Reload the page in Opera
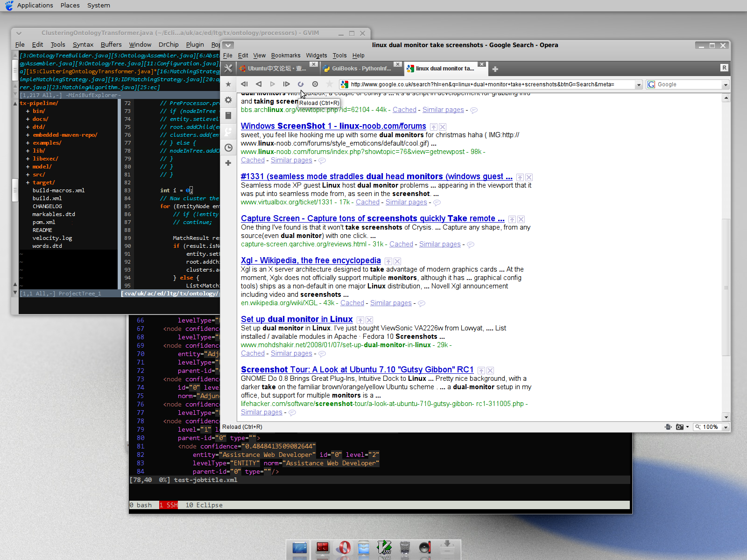The height and width of the screenshot is (560, 747). pyautogui.click(x=301, y=84)
